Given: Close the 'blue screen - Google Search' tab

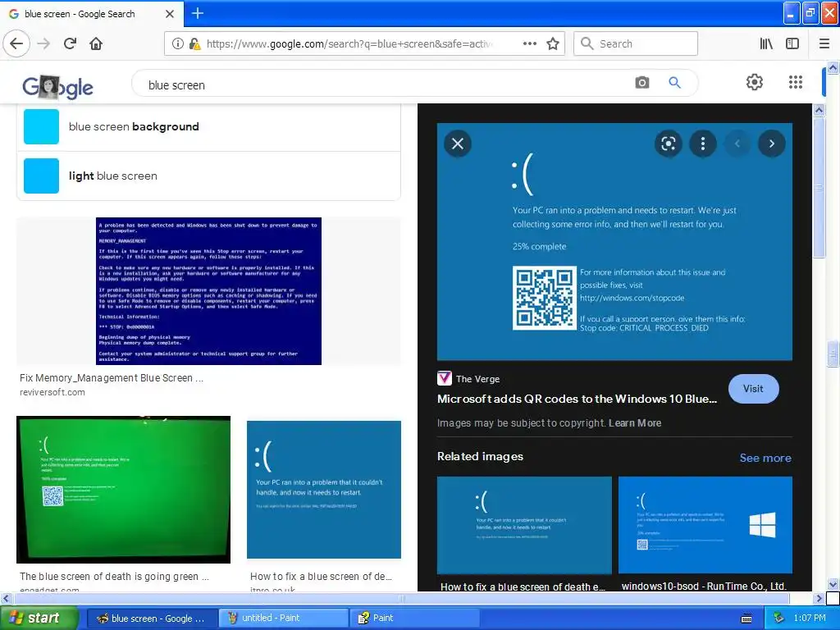Looking at the screenshot, I should 170,14.
